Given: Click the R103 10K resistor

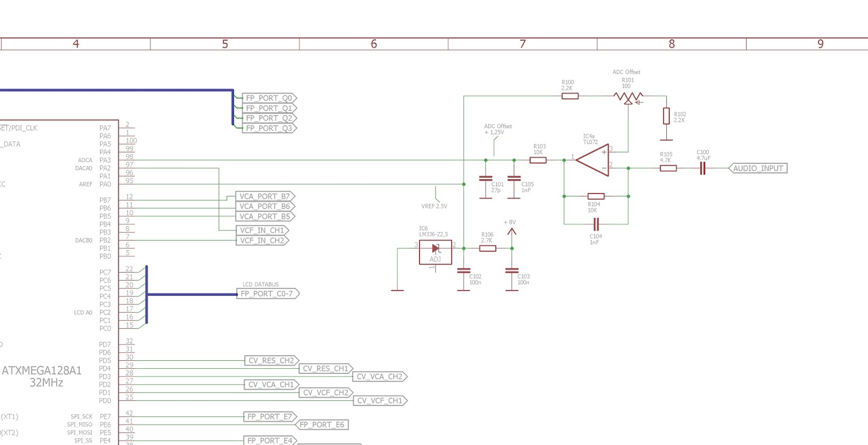Looking at the screenshot, I should click(538, 160).
